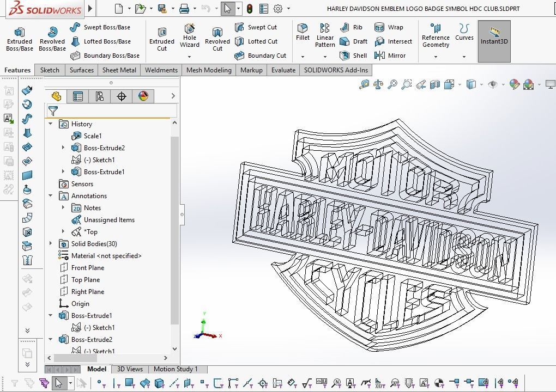Select the Revolved Boss/Base tool
Screen dimensions: 556x392
[52, 39]
